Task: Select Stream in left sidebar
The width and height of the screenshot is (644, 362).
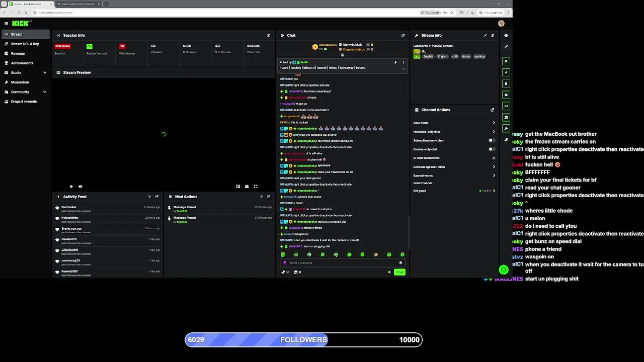Action: click(25, 34)
